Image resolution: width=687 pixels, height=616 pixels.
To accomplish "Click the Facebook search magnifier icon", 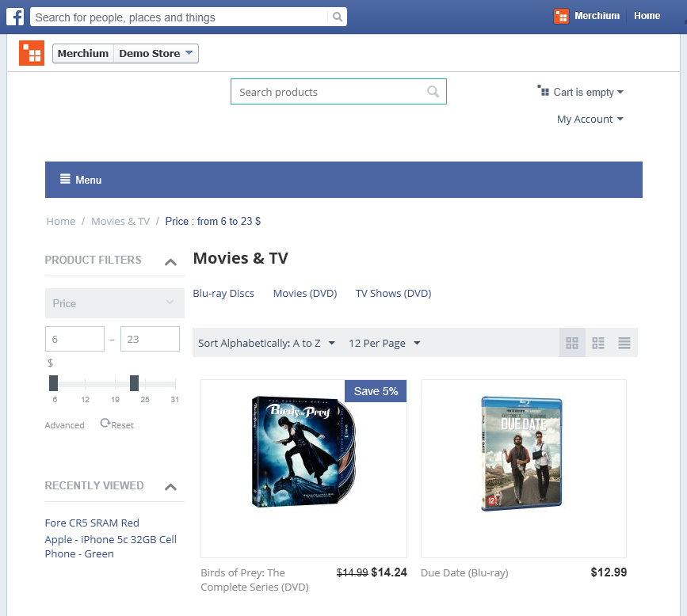I will click(x=338, y=17).
